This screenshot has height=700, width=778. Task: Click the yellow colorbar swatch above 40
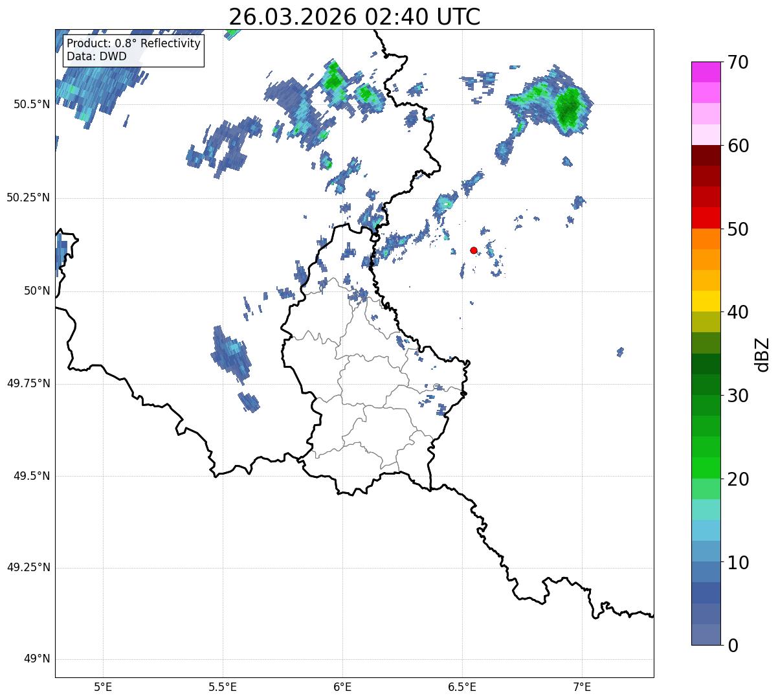pyautogui.click(x=706, y=301)
